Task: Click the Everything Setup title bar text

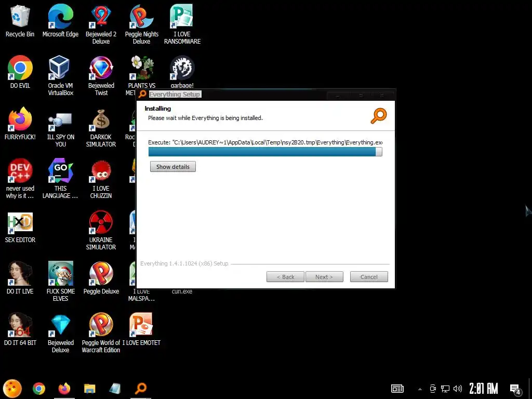Action: (175, 95)
